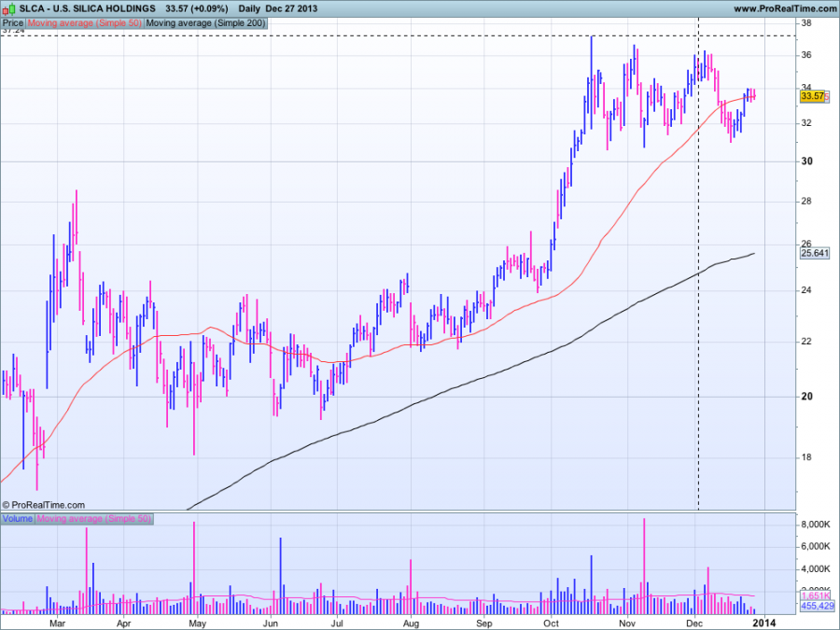This screenshot has width=840, height=630.
Task: Click the SLCA - U.S. SILICA HOLDINGS title
Action: pyautogui.click(x=88, y=8)
